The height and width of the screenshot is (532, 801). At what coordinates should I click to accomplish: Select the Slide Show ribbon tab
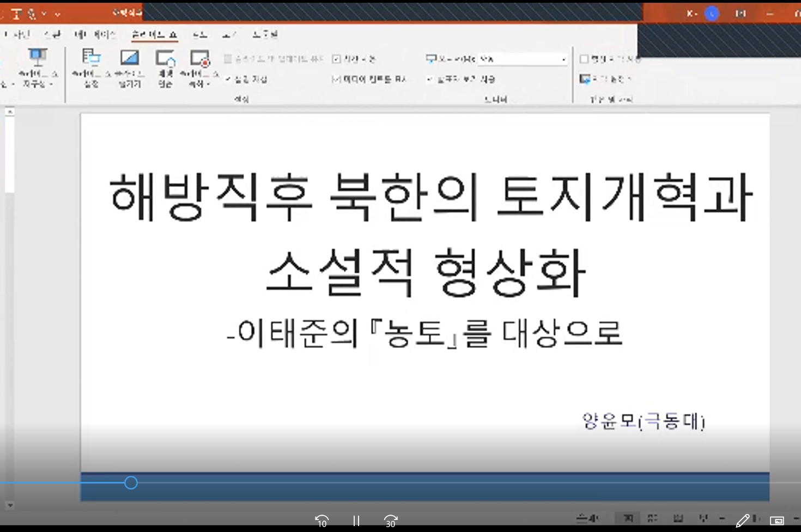155,34
